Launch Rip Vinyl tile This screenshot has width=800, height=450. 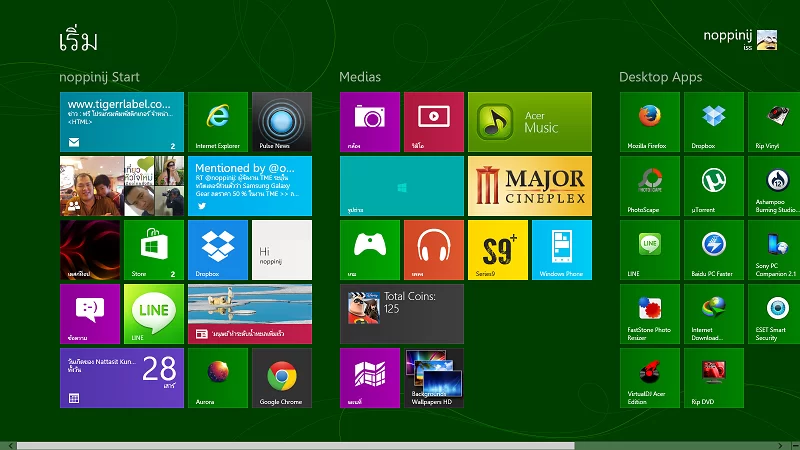click(x=774, y=122)
